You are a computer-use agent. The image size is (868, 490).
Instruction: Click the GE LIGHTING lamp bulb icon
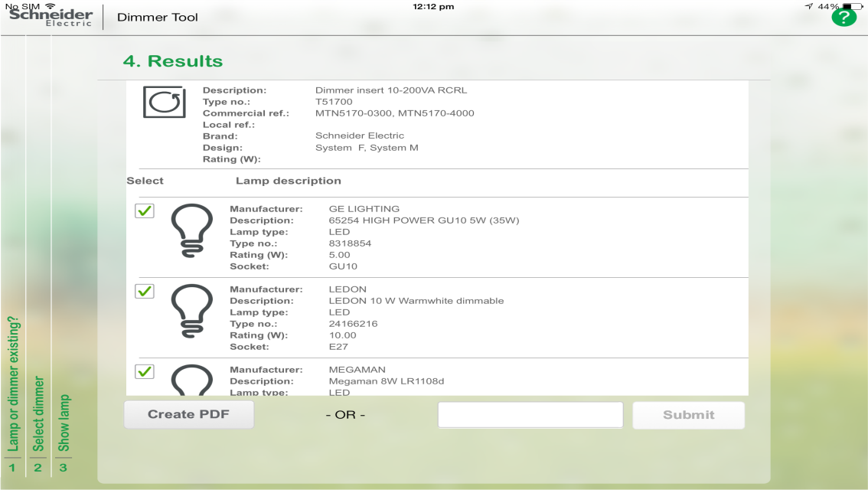tap(191, 231)
